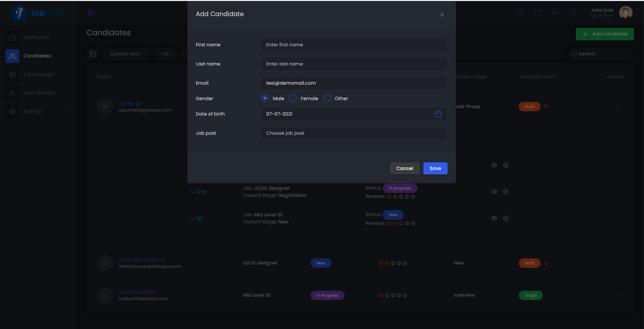Click the Enter first name field

coord(354,45)
